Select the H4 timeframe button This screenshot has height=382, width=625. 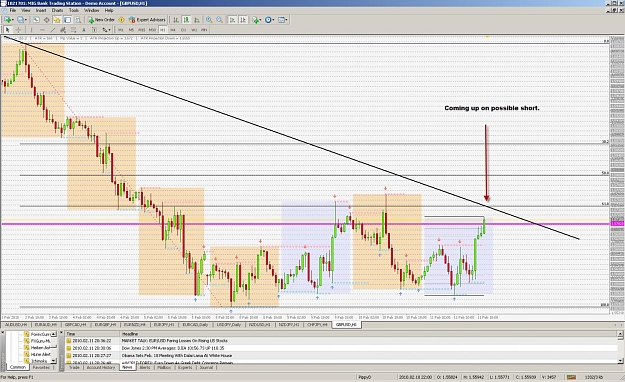click(173, 30)
